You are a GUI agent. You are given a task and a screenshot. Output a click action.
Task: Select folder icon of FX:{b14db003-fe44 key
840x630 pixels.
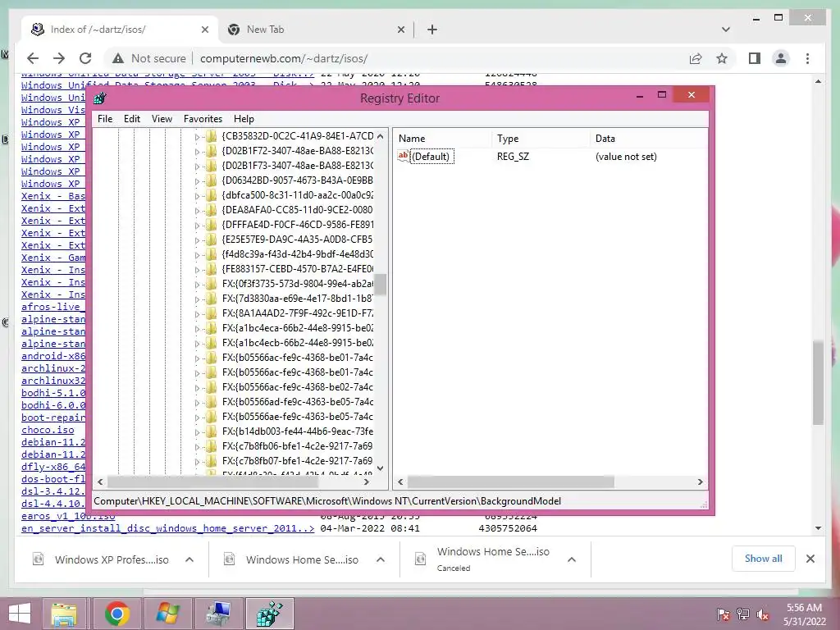211,431
